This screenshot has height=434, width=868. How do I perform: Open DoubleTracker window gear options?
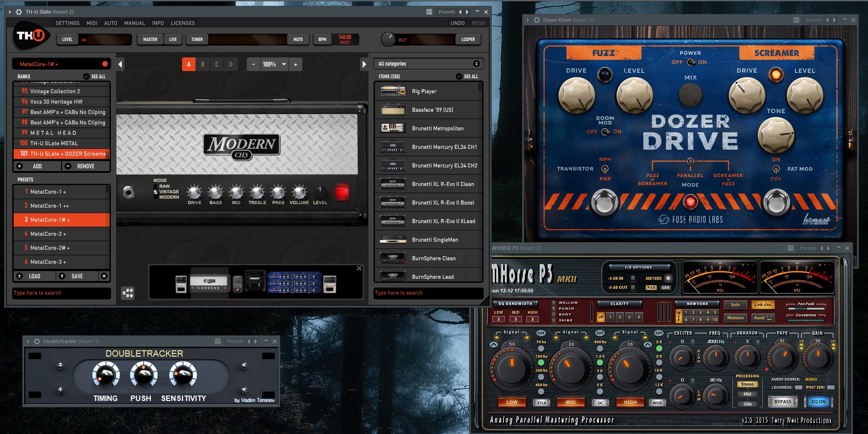(x=37, y=341)
